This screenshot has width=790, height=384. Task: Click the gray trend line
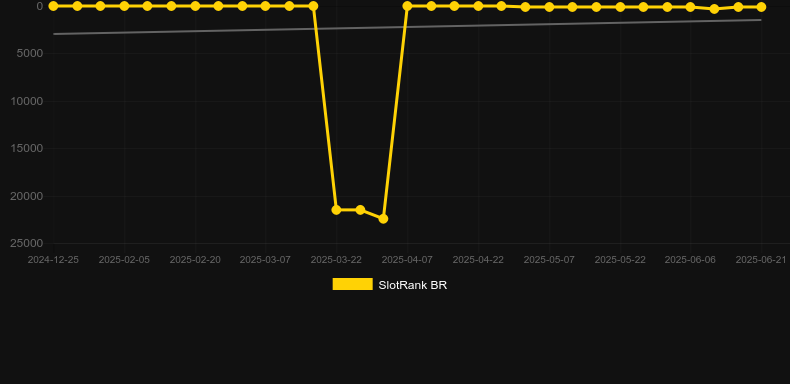(407, 27)
